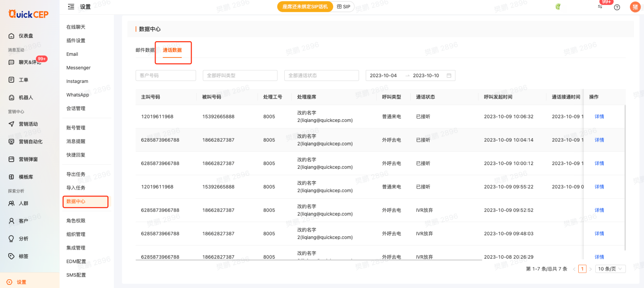Click the switch arrows icon with 99+ badge

[x=600, y=7]
